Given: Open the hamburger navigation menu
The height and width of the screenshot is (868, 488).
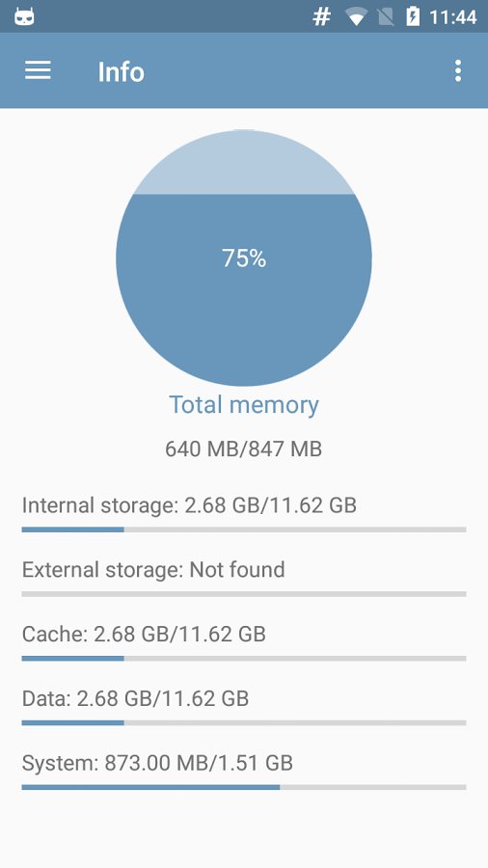Looking at the screenshot, I should (x=38, y=70).
